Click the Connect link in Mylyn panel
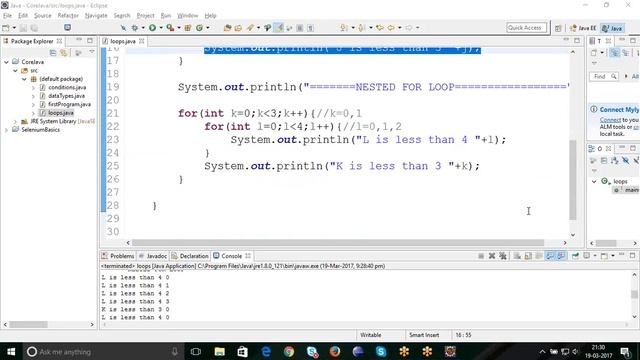Viewport: 640px width, 360px height. click(610, 120)
